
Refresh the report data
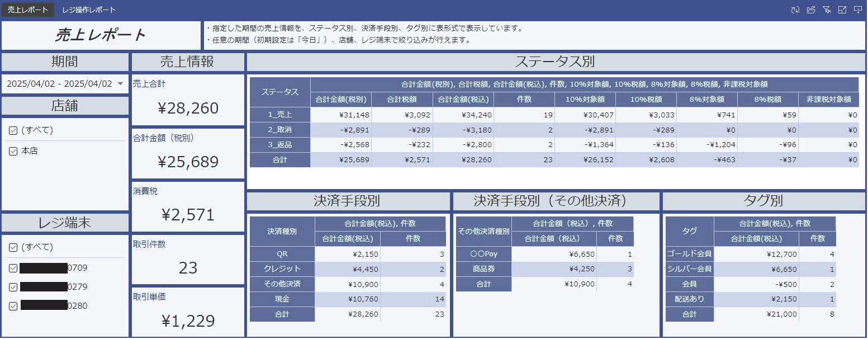click(795, 10)
